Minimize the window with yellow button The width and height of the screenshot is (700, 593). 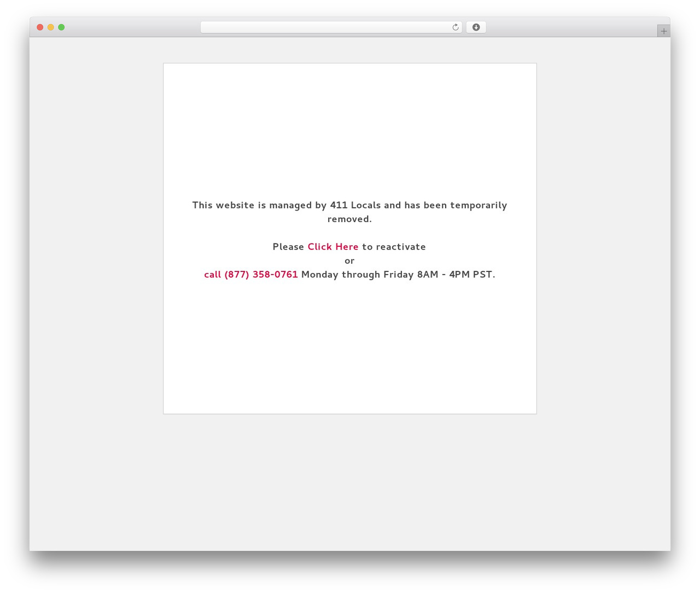tap(50, 27)
